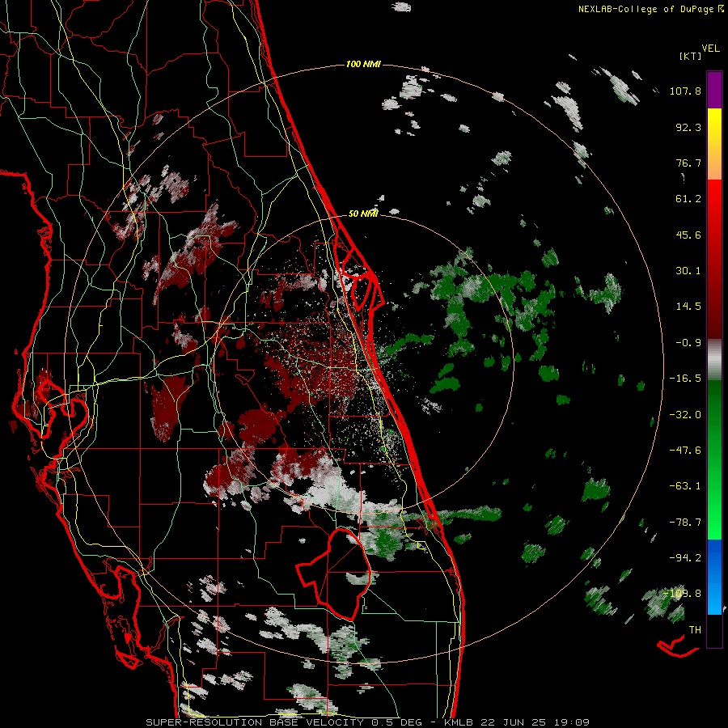
Task: Click the purple segment of the velocity color bar
Action: pyautogui.click(x=714, y=90)
